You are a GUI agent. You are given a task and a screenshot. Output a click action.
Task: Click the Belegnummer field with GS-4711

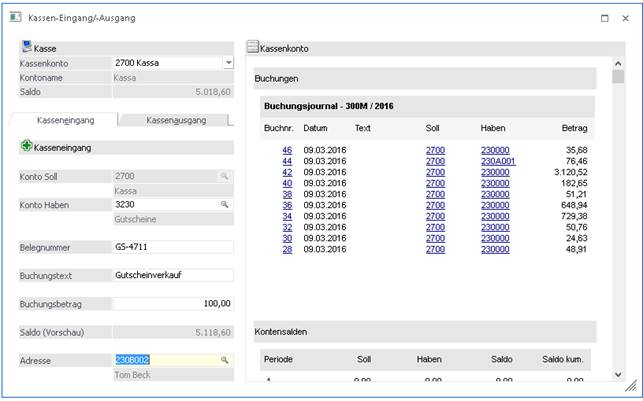click(172, 247)
